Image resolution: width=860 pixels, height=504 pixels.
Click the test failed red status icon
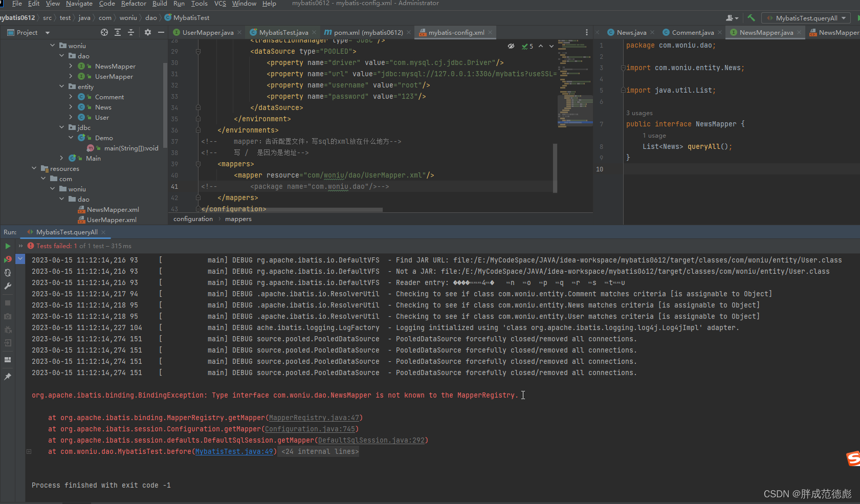(x=31, y=246)
